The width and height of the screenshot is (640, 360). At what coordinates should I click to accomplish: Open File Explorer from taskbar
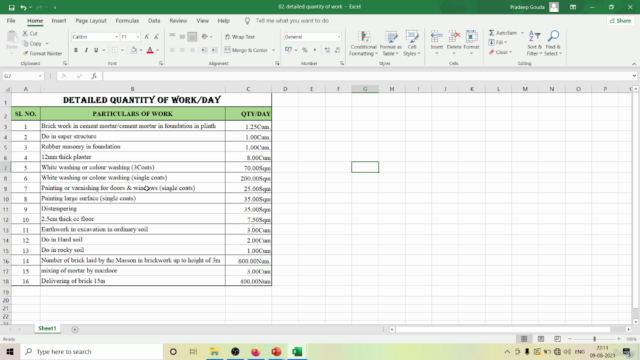(214, 351)
